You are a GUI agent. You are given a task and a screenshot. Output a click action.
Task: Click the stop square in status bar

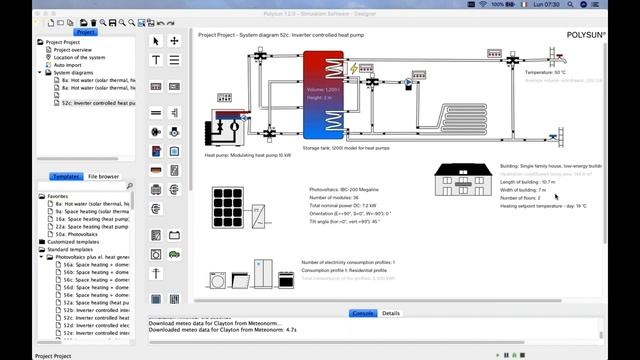tap(522, 355)
